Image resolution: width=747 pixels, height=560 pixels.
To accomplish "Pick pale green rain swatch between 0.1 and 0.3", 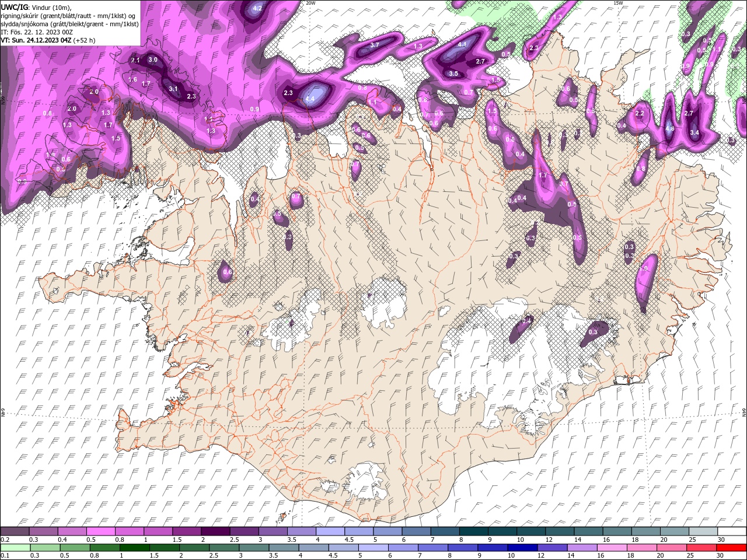I will [x=16, y=548].
